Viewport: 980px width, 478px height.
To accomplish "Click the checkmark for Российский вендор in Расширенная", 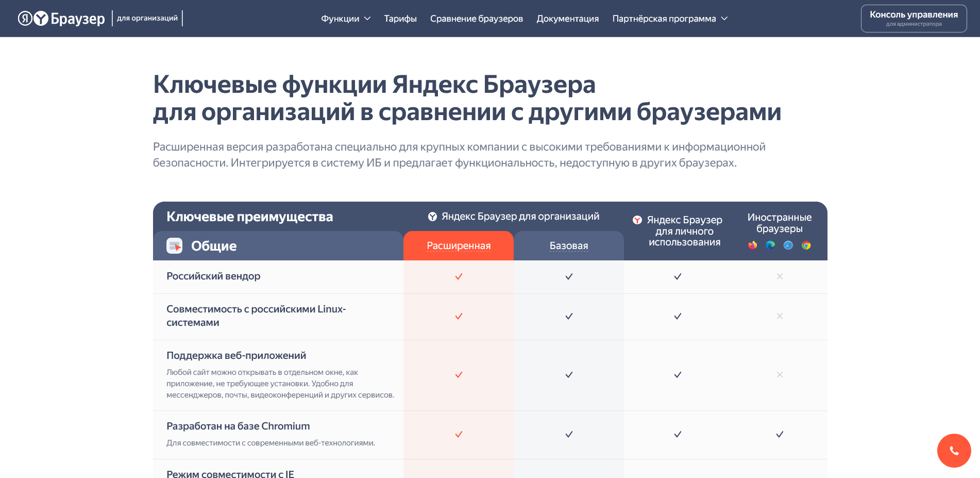I will click(x=458, y=276).
